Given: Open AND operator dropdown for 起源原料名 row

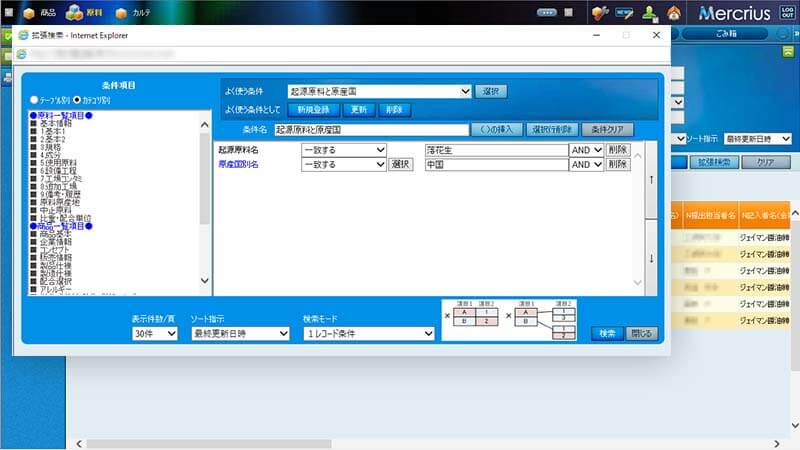Looking at the screenshot, I should coord(586,150).
